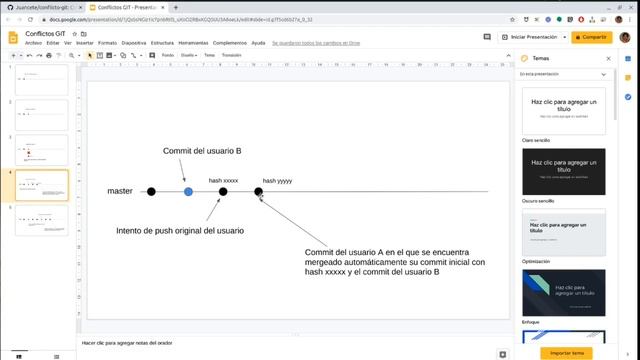Open the Estructura menu
Screen dimensions: 640x360
162,43
